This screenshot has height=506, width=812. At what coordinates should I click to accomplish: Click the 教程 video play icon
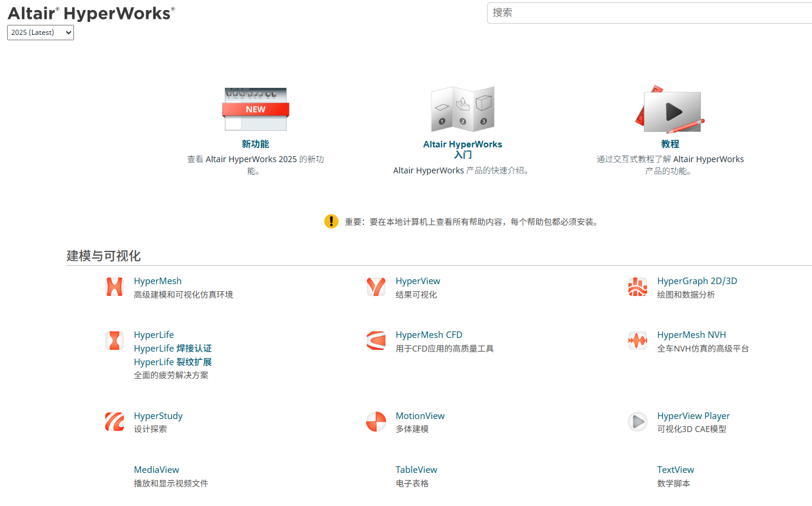click(671, 109)
